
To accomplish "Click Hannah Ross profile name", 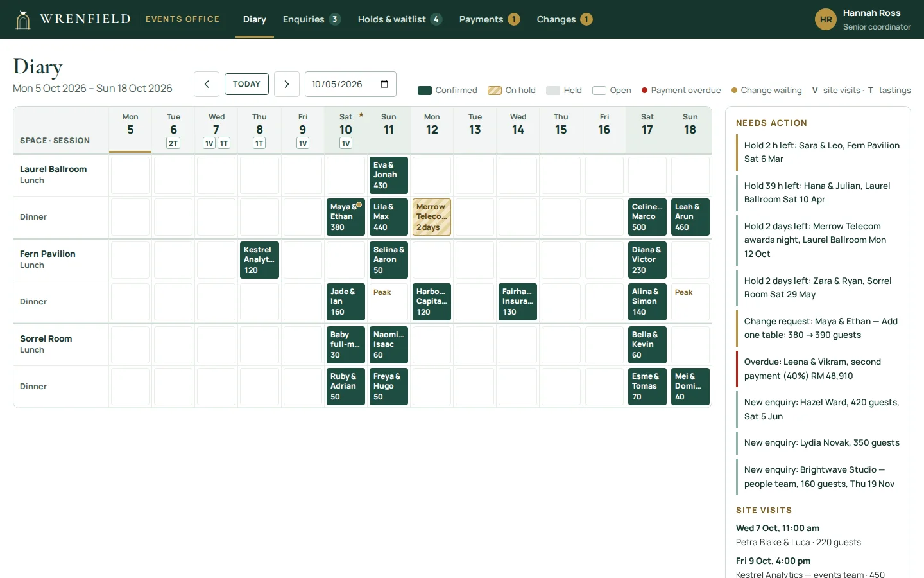I will tap(871, 13).
